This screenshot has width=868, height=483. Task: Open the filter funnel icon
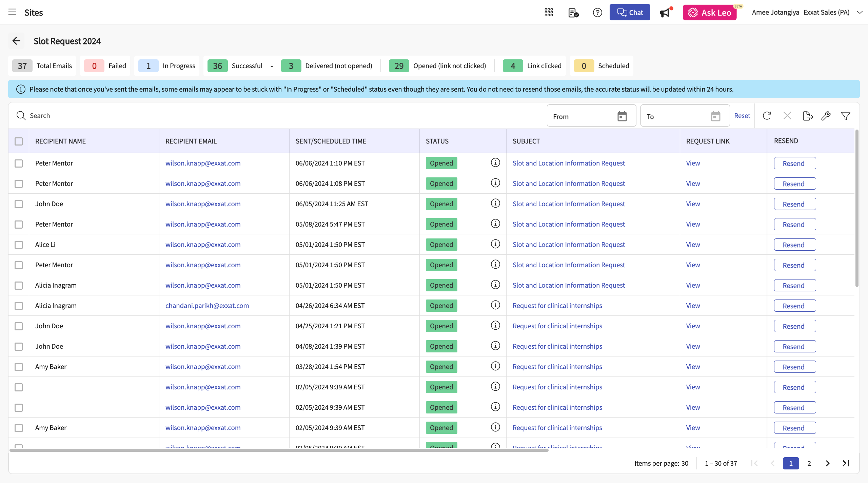(x=846, y=116)
